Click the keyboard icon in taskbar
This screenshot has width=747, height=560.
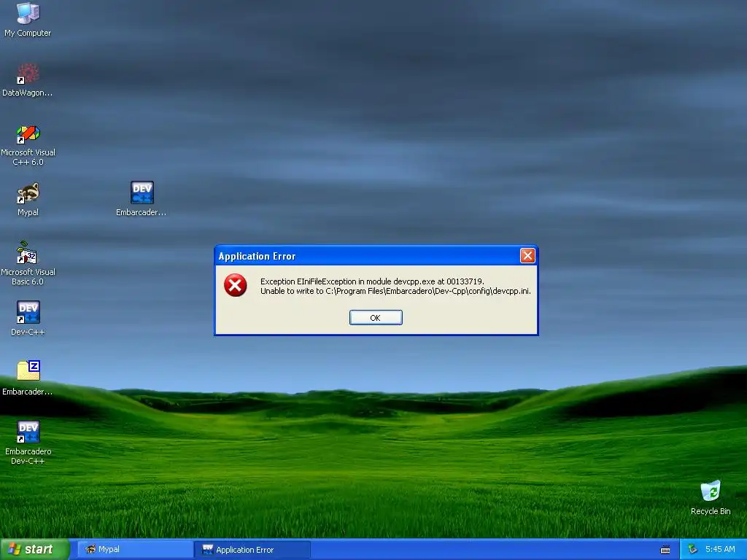(665, 550)
